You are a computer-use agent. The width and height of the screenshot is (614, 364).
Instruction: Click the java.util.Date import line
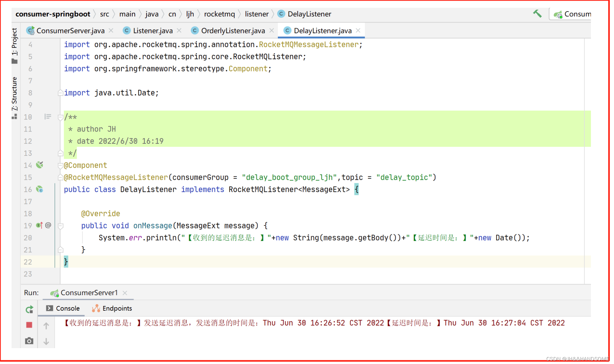click(x=111, y=93)
